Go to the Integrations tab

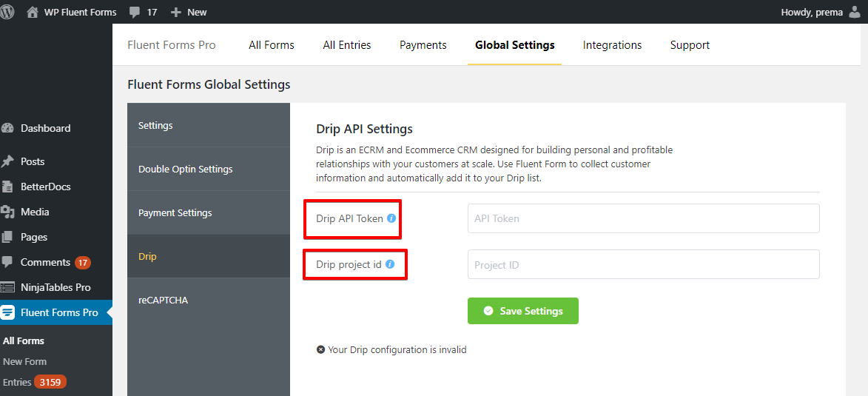click(612, 45)
